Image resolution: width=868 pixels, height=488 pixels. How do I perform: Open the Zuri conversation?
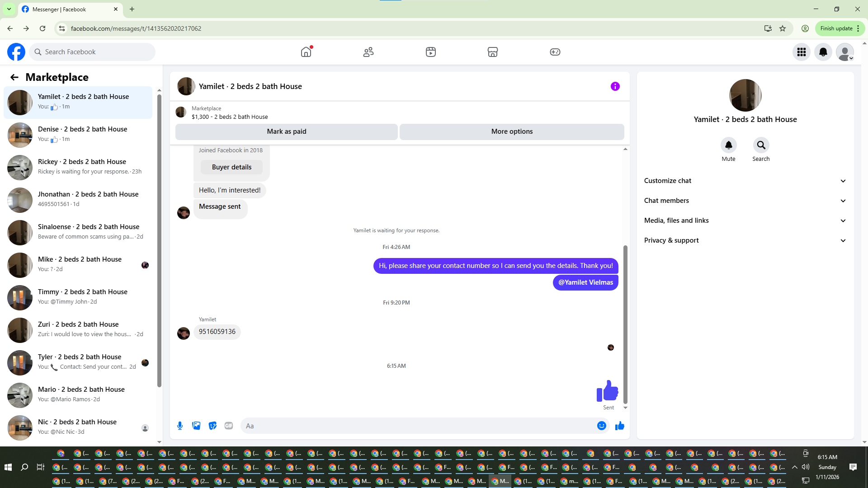click(x=78, y=330)
